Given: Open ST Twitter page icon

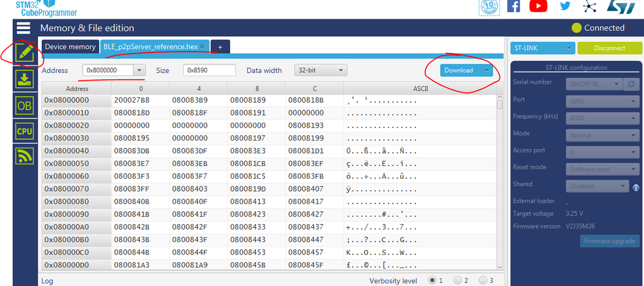Looking at the screenshot, I should 565,6.
